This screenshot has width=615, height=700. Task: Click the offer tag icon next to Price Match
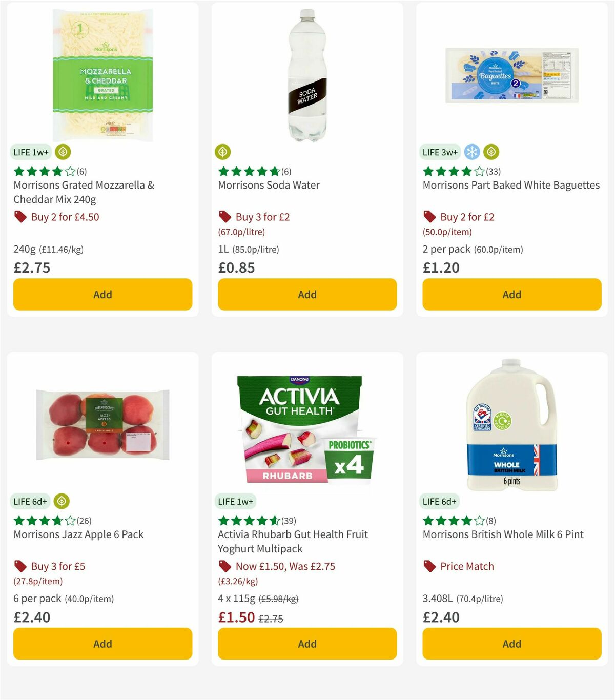point(429,566)
